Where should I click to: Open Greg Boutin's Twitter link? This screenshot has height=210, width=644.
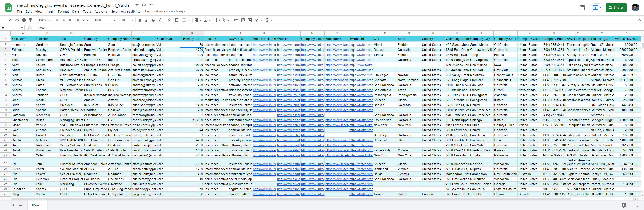(x=361, y=194)
